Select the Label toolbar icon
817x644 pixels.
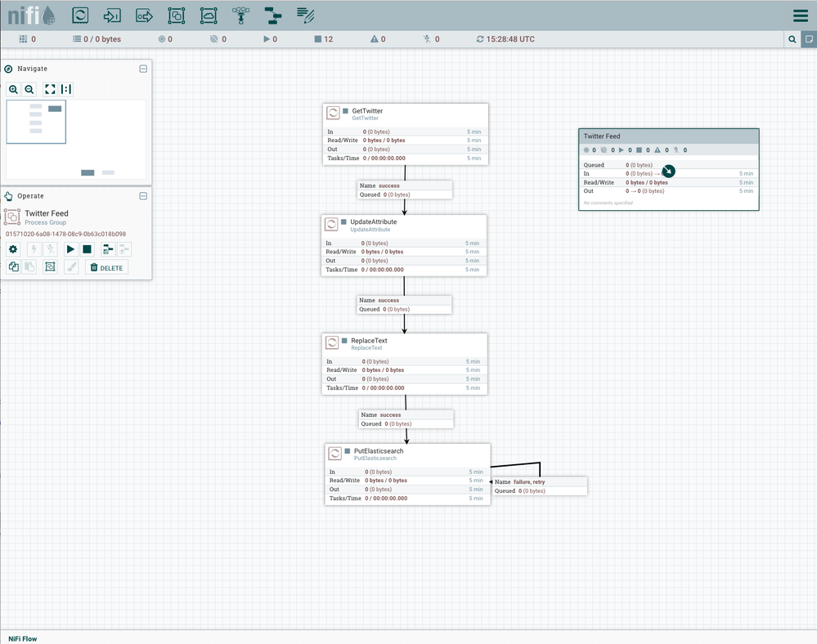coord(304,15)
